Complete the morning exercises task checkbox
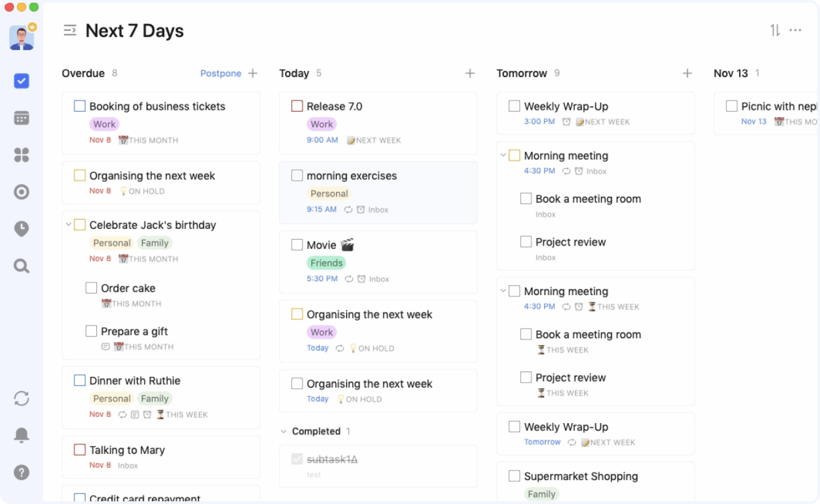This screenshot has width=820, height=504. 297,175
